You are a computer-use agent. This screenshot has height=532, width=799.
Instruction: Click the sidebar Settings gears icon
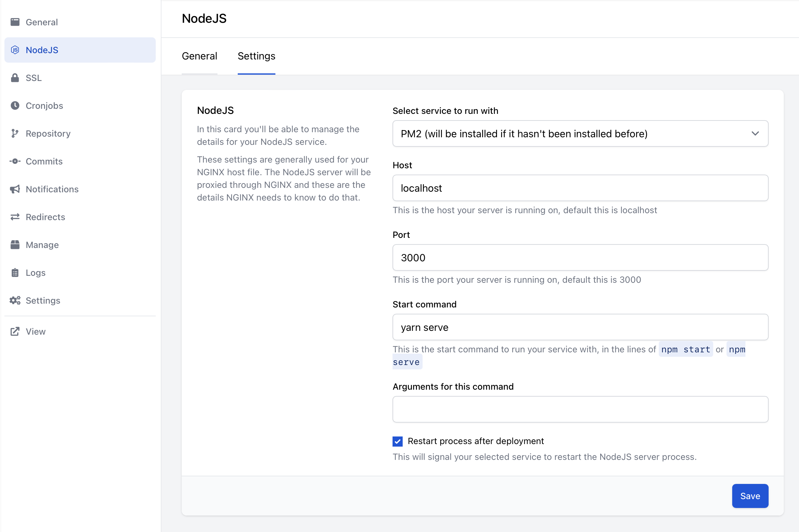(x=15, y=300)
